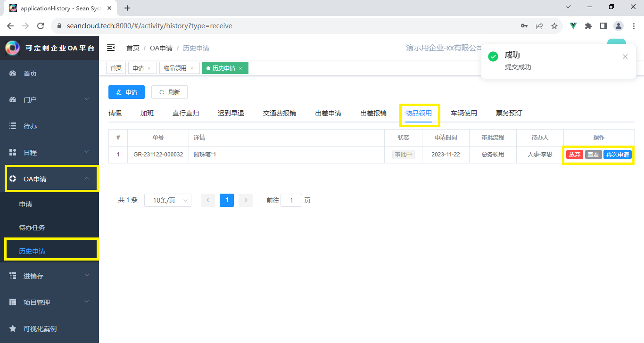The image size is (644, 343).
Task: Switch to the 迟到早退 tab
Action: point(231,113)
